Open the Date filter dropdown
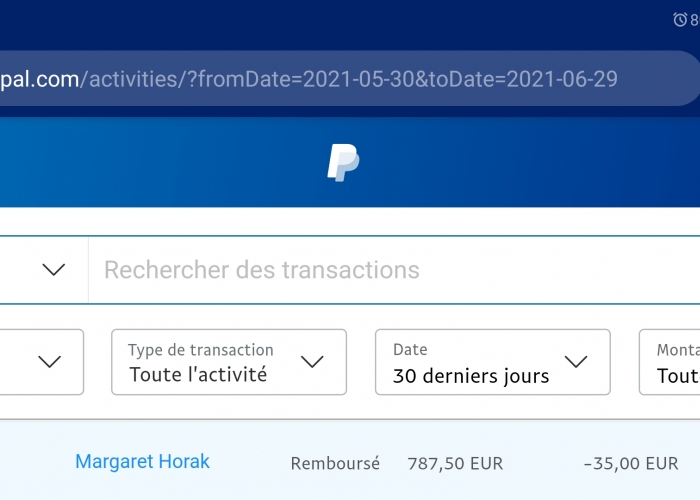This screenshot has width=700, height=500. (x=493, y=362)
